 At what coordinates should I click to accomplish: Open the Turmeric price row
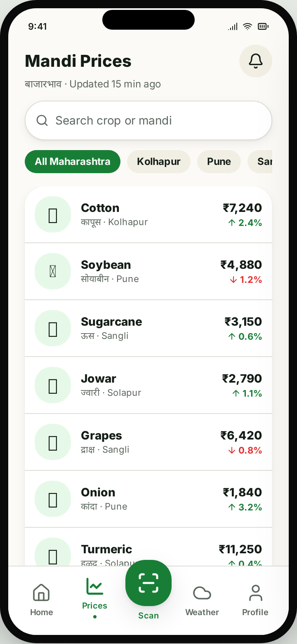click(148, 547)
